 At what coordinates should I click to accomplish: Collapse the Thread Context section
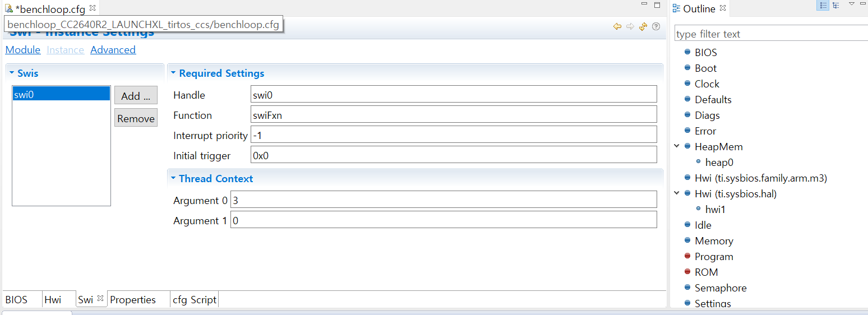tap(173, 179)
